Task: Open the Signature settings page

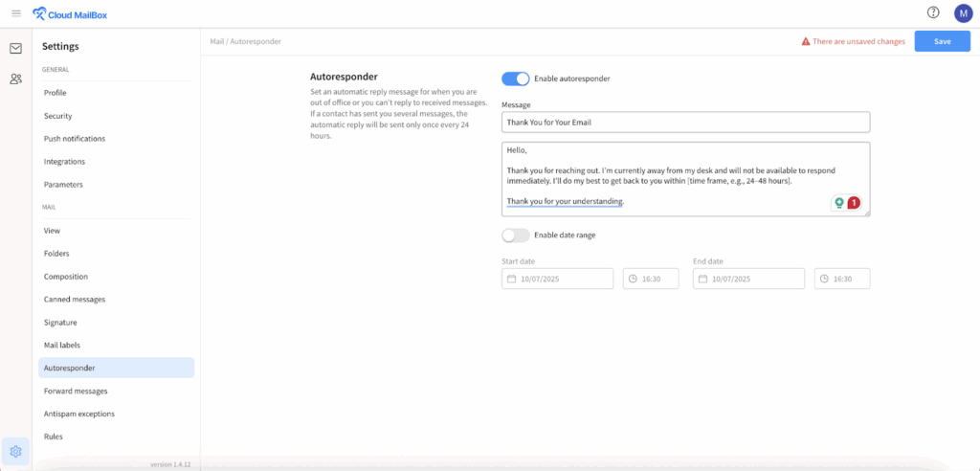Action: click(60, 323)
